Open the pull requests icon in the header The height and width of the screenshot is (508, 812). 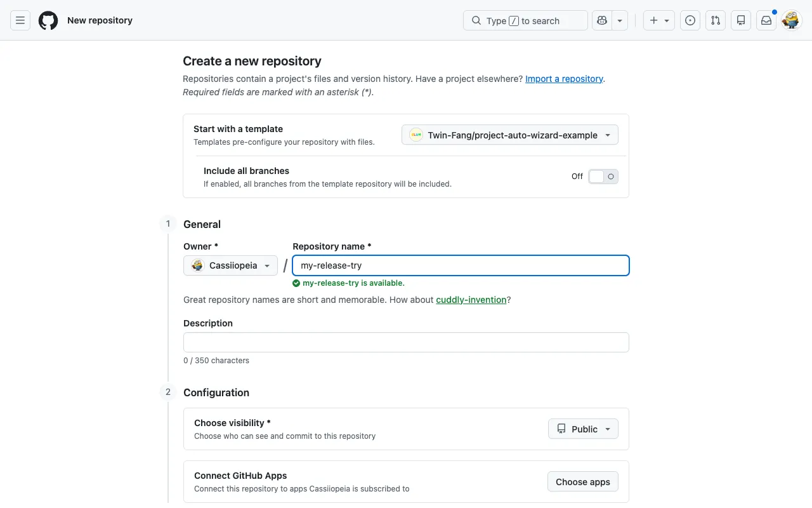(x=716, y=20)
